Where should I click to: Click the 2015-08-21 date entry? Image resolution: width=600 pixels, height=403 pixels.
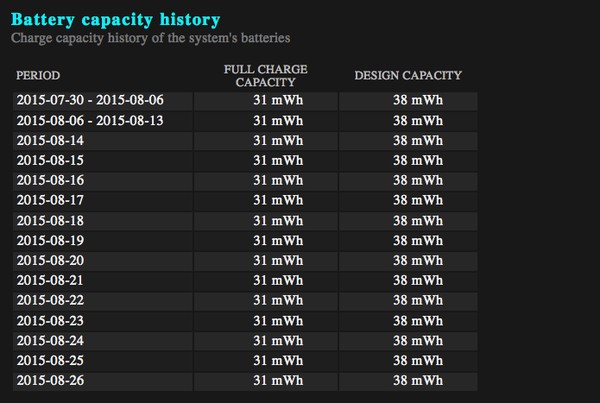click(x=50, y=280)
